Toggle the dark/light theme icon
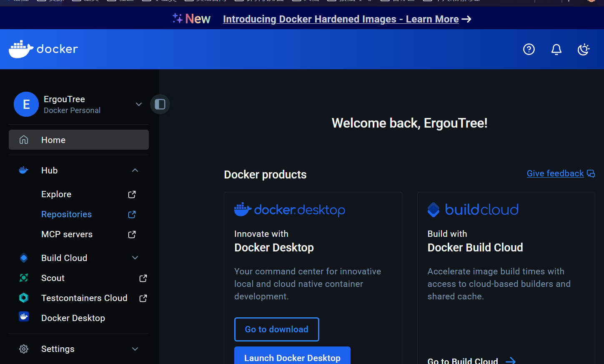Image resolution: width=604 pixels, height=364 pixels. (x=584, y=49)
